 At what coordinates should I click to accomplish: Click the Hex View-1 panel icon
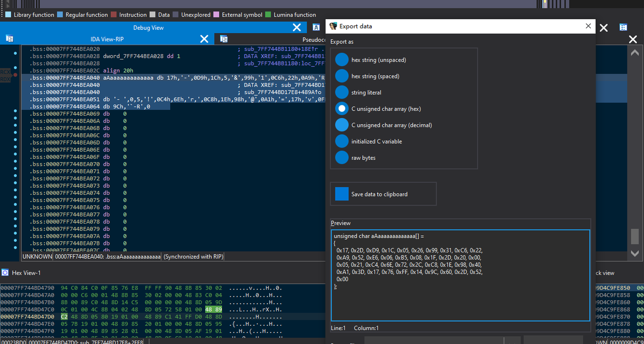[x=5, y=272]
